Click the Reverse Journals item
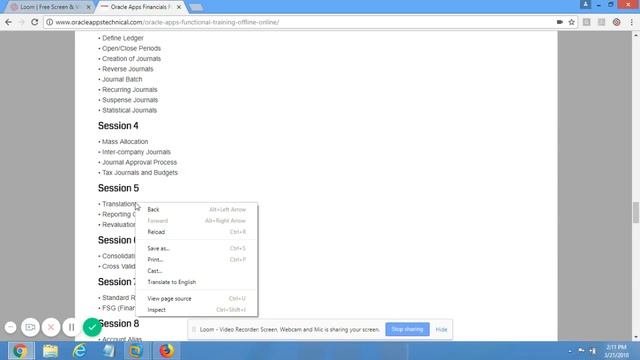This screenshot has width=640, height=360. (x=128, y=69)
